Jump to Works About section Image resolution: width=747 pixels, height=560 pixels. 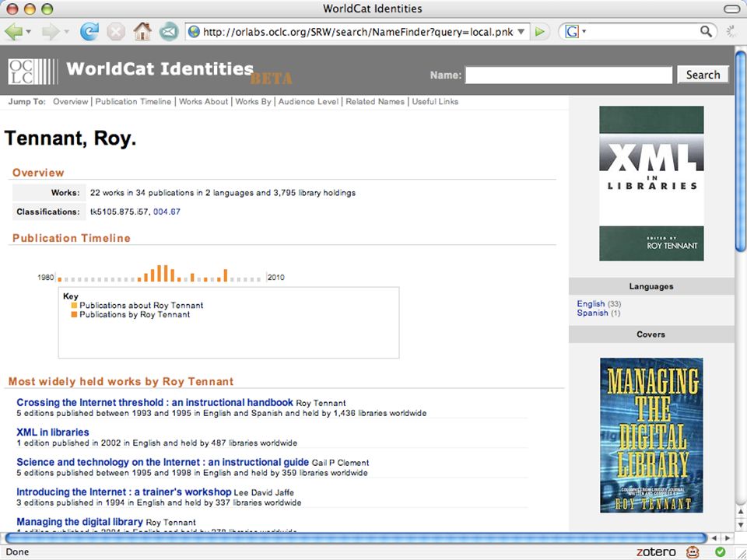203,101
